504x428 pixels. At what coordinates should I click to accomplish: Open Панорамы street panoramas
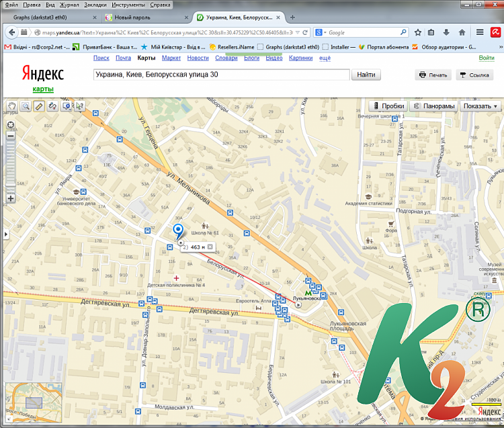(x=434, y=106)
